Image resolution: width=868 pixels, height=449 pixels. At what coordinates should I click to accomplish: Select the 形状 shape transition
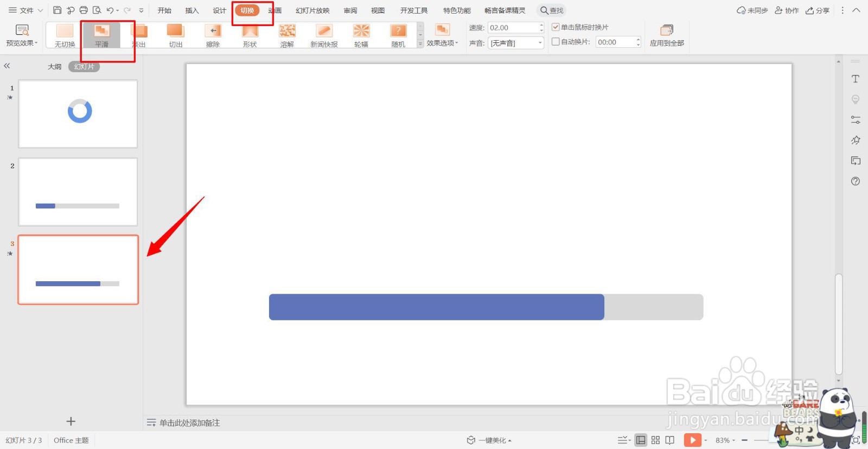(250, 36)
